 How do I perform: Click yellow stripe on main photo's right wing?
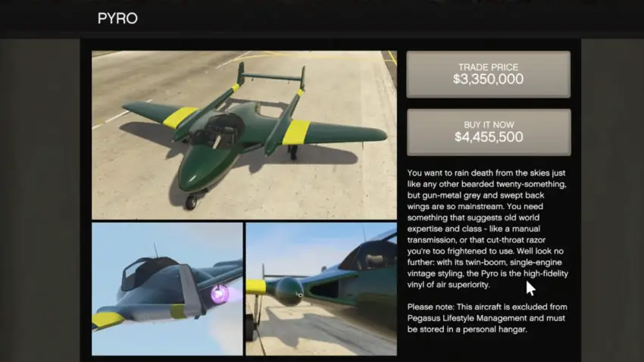coord(296,133)
